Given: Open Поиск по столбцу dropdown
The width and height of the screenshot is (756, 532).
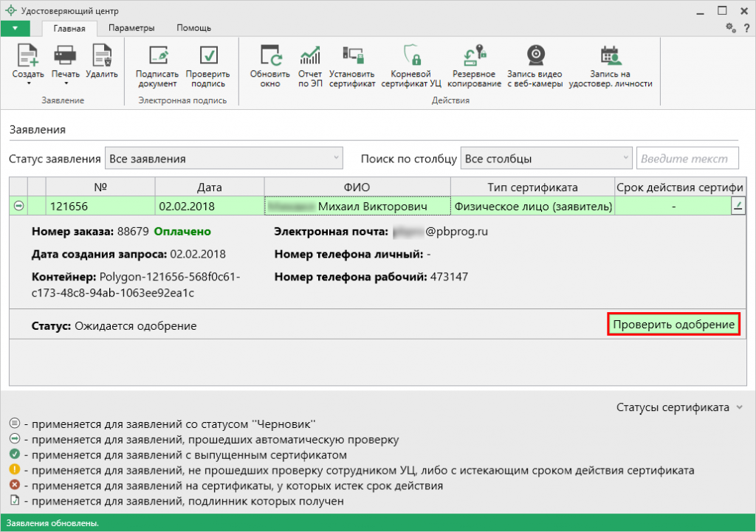Looking at the screenshot, I should tap(546, 159).
